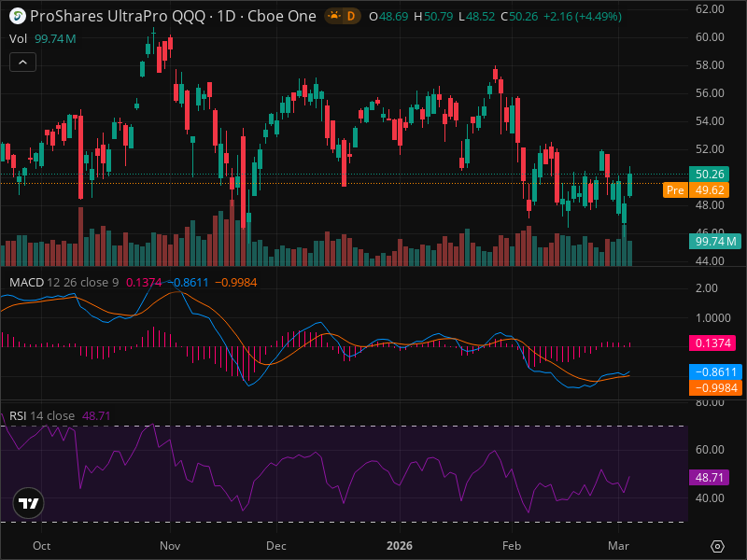Select the ProShares UltraPro QQQ title
Screen dimensions: 747x560
click(113, 16)
